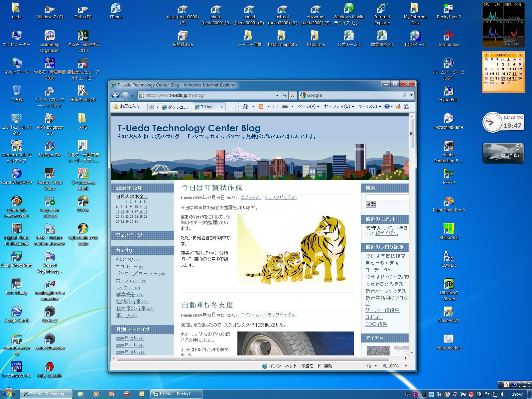The image size is (532, 399).
Task: Open routeadd.bat desktop file
Action: 449,342
